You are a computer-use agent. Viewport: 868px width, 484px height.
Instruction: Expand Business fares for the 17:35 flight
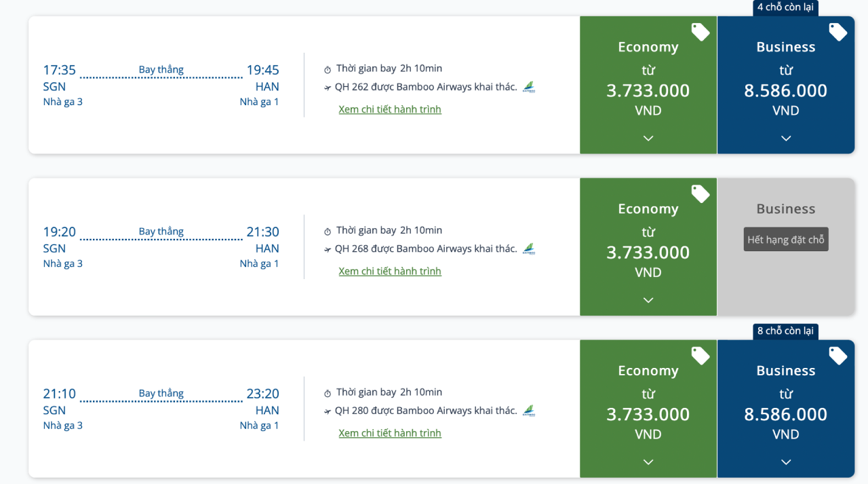click(x=786, y=138)
